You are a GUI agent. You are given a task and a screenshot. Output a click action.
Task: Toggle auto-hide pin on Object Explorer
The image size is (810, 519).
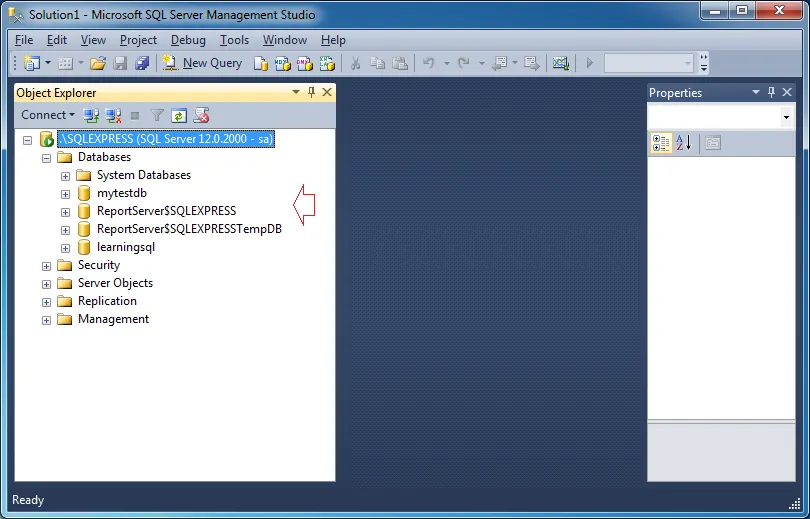click(311, 92)
